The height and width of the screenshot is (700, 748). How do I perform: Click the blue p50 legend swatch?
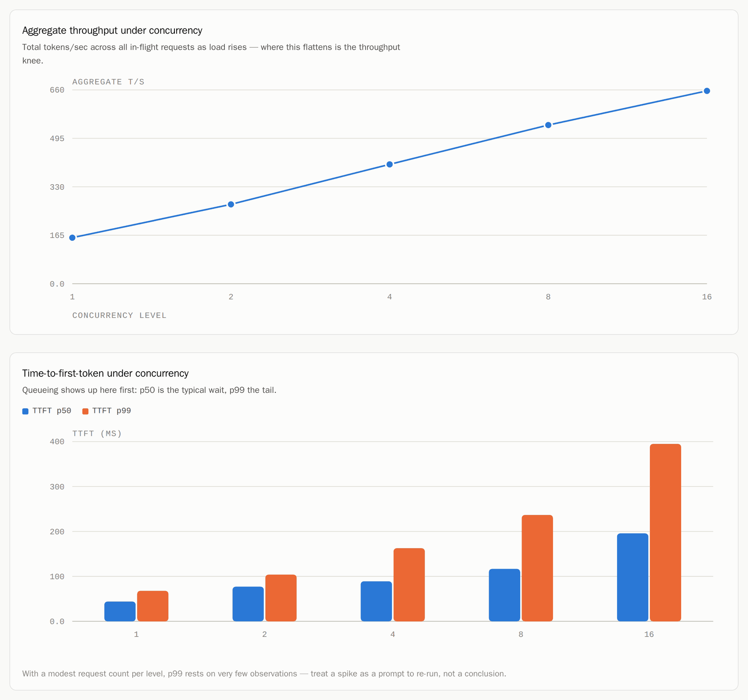(x=25, y=411)
